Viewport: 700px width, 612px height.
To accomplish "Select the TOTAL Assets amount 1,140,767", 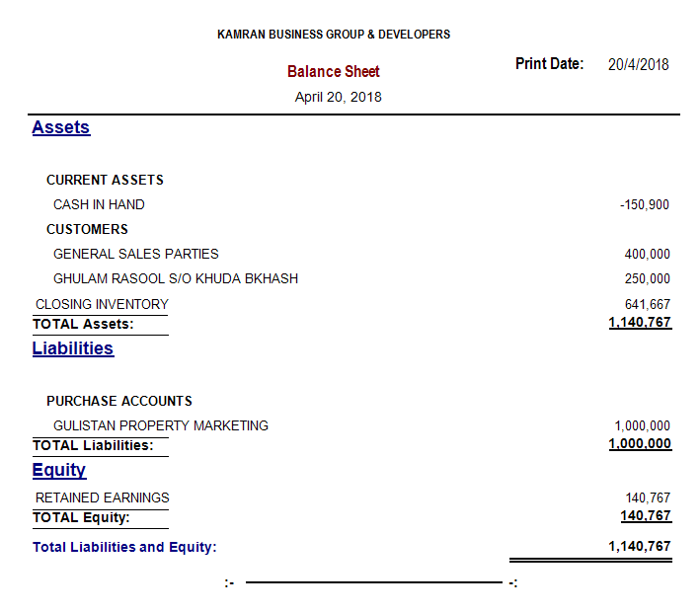I will point(640,323).
